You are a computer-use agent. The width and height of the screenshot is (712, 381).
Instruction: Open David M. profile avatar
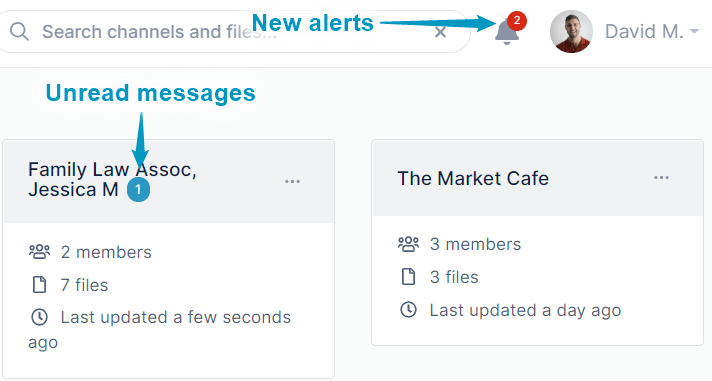point(571,32)
